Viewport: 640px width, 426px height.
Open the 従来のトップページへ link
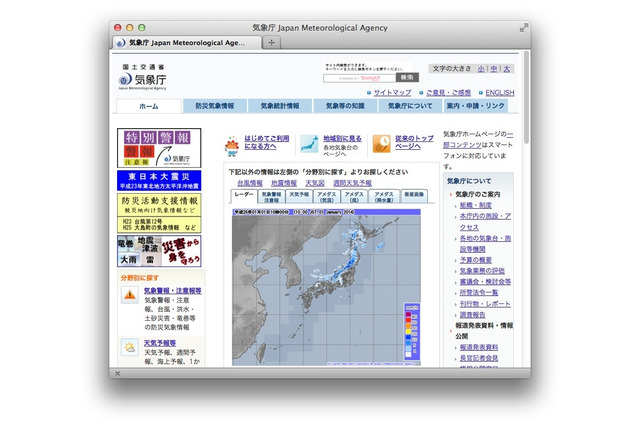414,142
